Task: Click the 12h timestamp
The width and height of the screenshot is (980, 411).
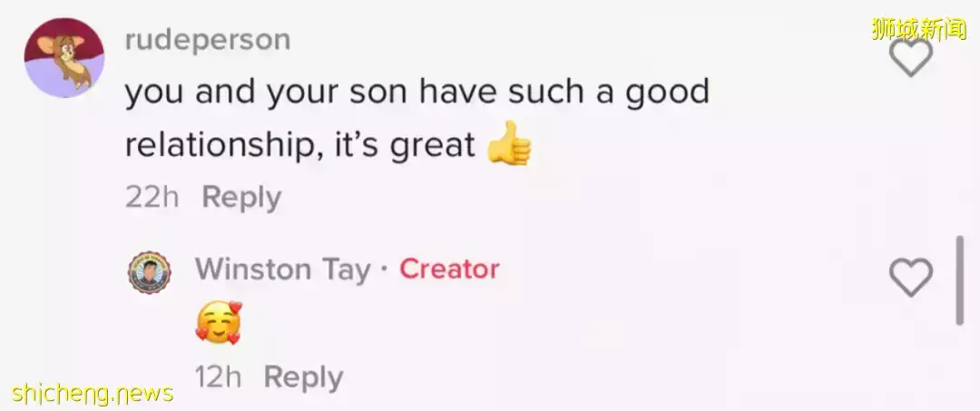Action: tap(218, 377)
